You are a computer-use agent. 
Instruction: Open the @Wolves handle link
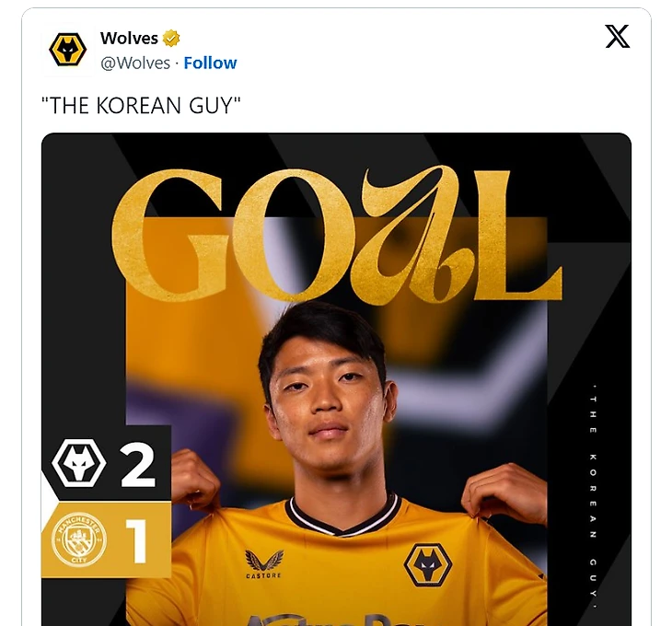pos(135,63)
